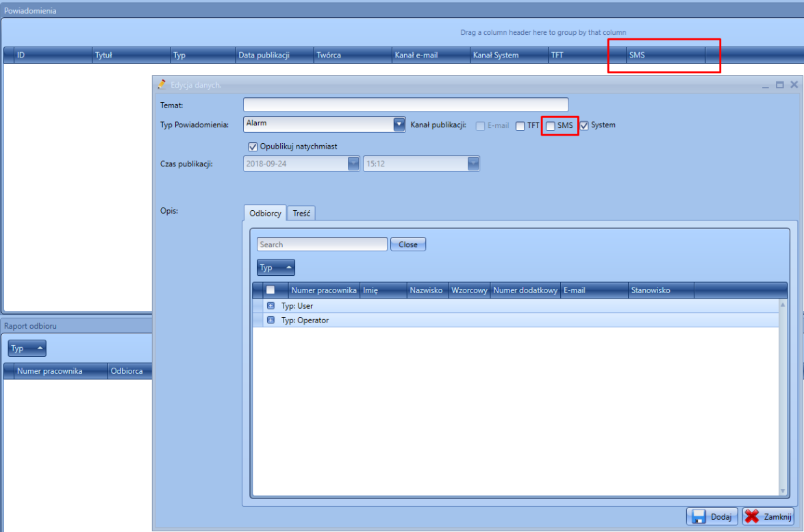Viewport: 804px width, 532px height.
Task: Enable the SMS publication channel checkbox
Action: (551, 126)
